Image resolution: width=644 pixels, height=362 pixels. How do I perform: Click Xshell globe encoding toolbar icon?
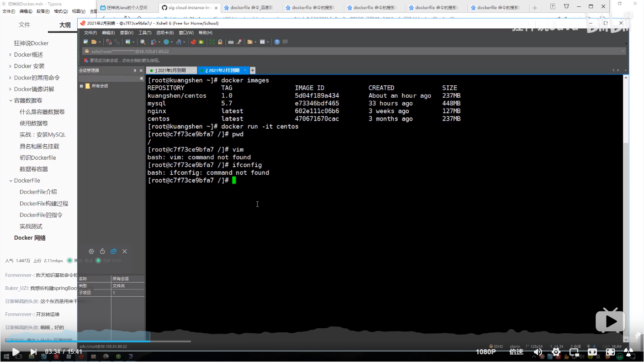pyautogui.click(x=166, y=42)
